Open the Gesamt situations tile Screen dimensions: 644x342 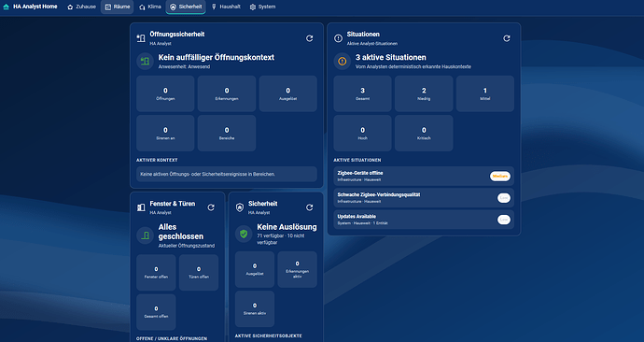click(362, 93)
